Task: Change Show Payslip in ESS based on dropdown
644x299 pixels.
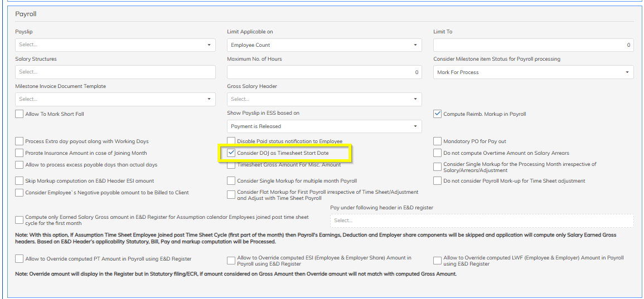Action: pos(324,126)
